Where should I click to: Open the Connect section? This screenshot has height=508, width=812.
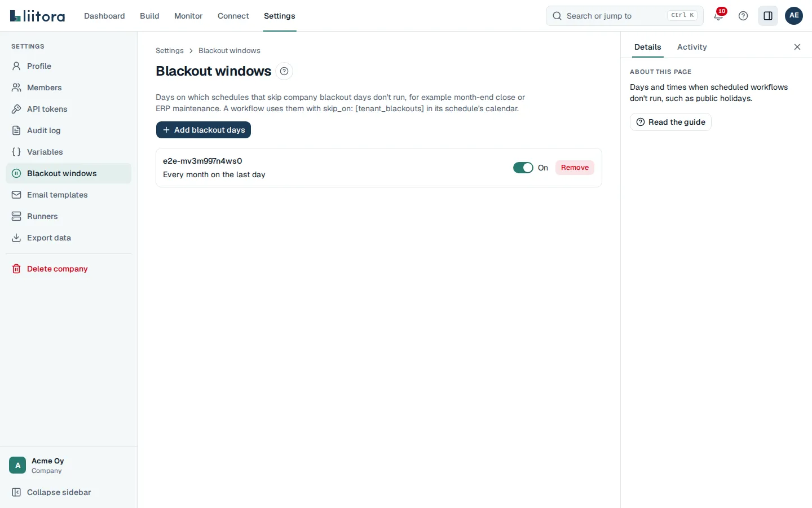tap(233, 16)
